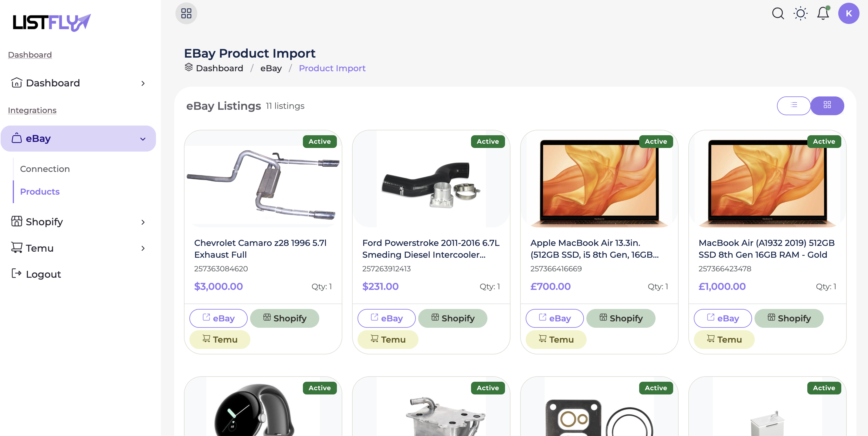Viewport: 868px width, 436px height.
Task: Select Connection under the eBay menu
Action: (x=45, y=169)
